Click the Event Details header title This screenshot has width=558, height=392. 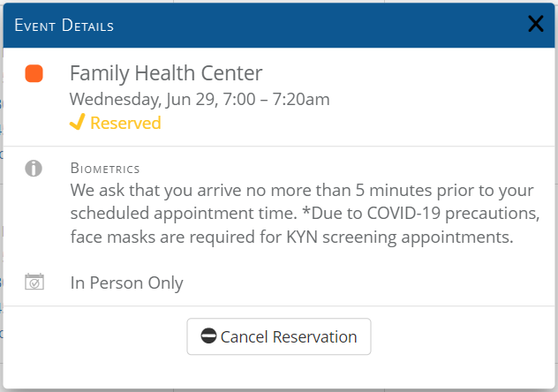click(x=64, y=26)
